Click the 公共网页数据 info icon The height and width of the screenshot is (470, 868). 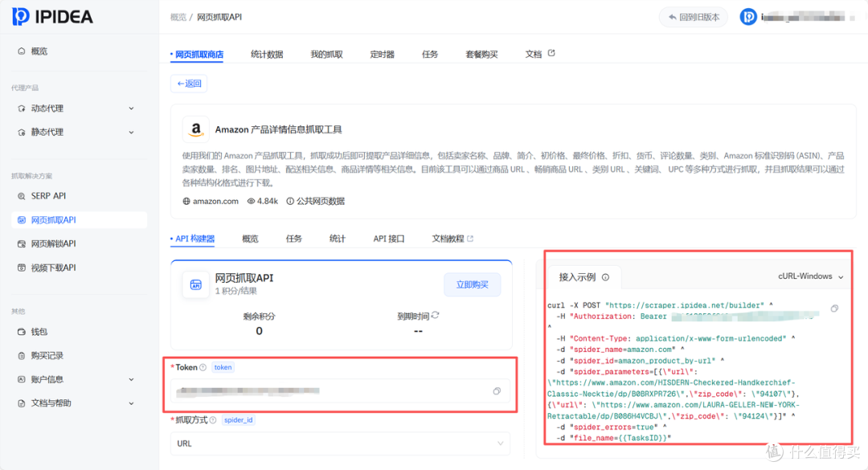(289, 202)
